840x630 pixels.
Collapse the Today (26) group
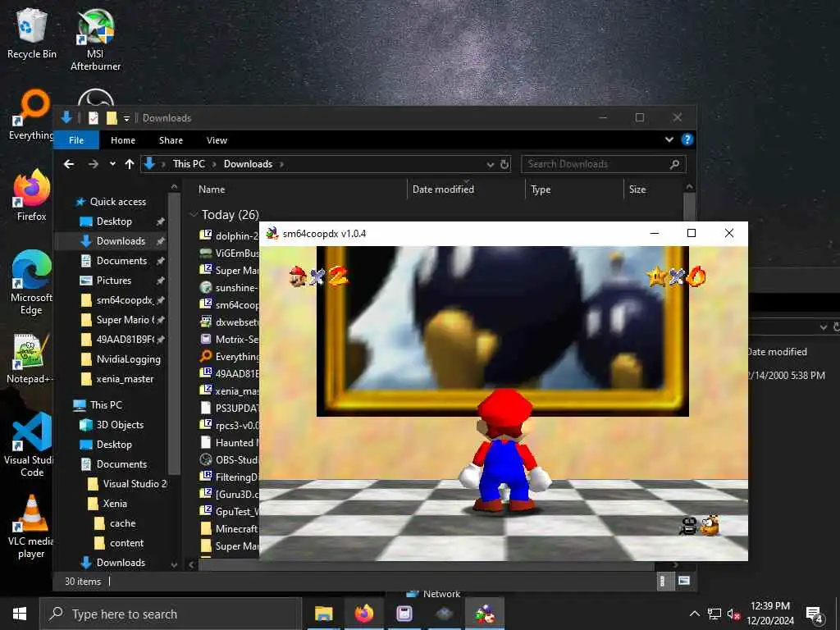(x=194, y=215)
